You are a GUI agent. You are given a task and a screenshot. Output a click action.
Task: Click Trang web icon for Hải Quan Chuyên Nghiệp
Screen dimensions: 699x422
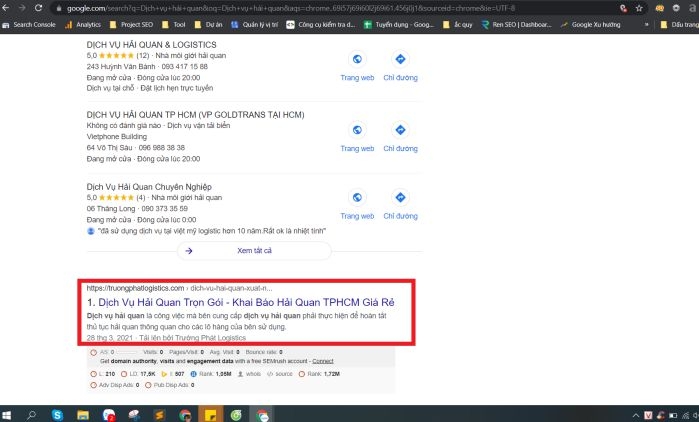tap(357, 197)
